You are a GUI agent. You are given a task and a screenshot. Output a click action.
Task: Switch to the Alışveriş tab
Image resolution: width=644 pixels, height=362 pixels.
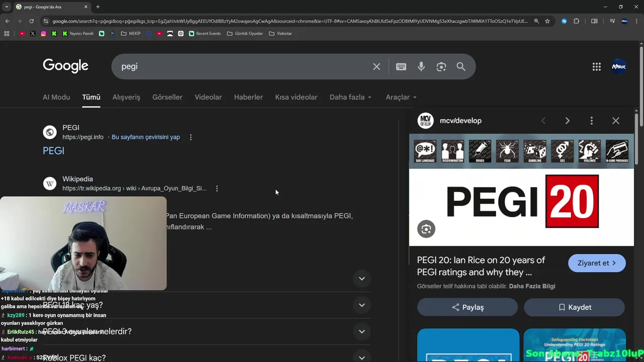[126, 97]
